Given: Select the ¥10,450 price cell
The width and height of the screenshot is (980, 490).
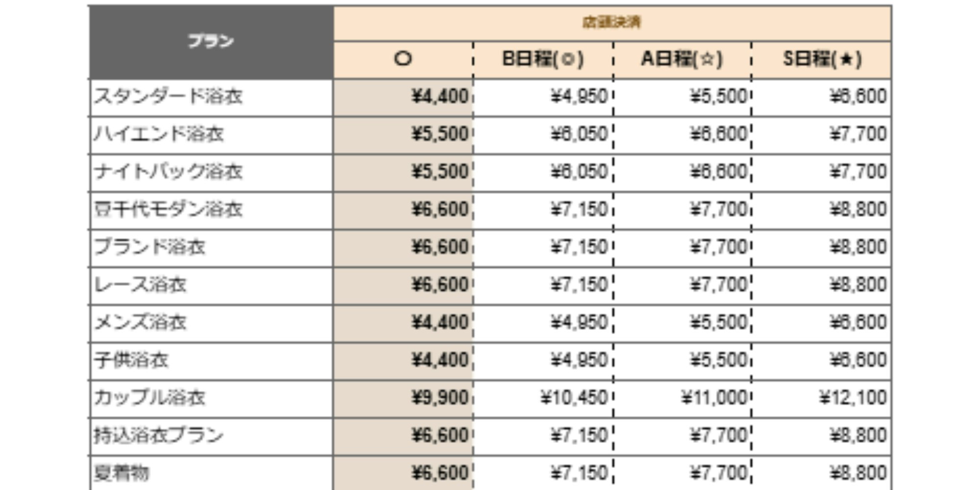Looking at the screenshot, I should 573,398.
